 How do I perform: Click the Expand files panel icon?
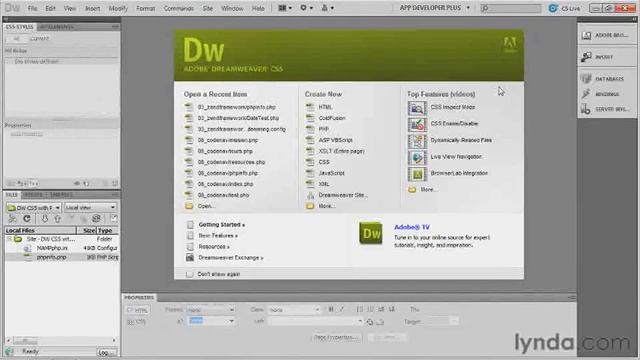(x=114, y=219)
